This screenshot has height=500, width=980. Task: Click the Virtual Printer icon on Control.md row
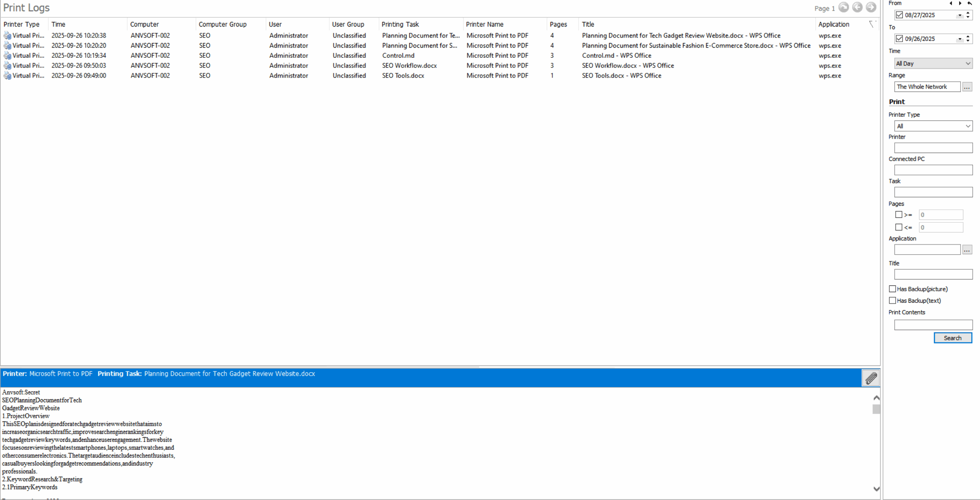(7, 55)
